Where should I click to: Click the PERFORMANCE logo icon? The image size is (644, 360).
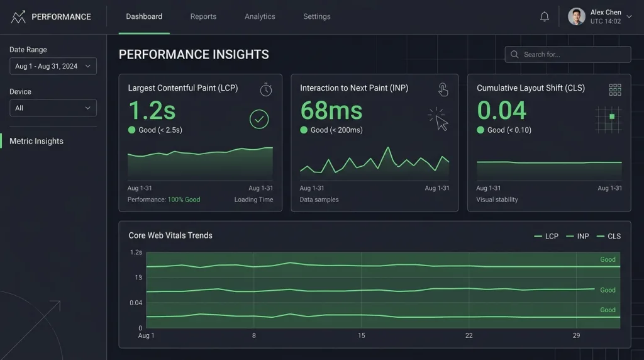click(x=18, y=17)
